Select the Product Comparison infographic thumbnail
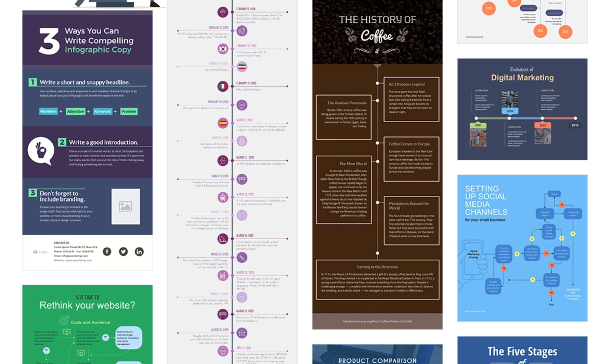This screenshot has width=597, height=364. [x=377, y=356]
